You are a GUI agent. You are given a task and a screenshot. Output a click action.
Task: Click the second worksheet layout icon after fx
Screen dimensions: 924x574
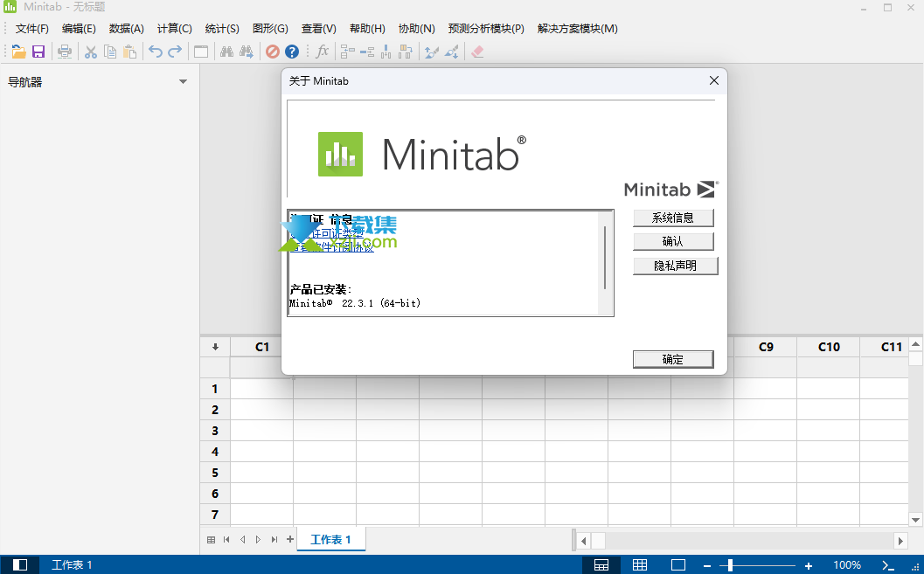click(x=366, y=52)
